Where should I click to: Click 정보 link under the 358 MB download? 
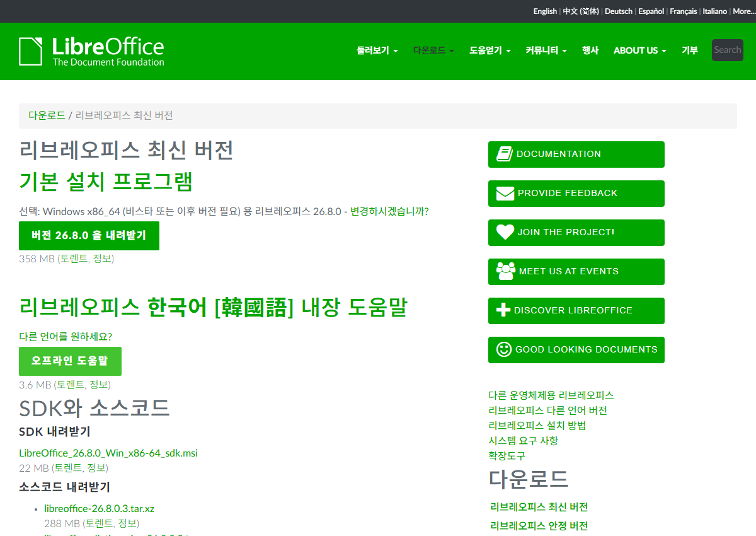pos(102,259)
